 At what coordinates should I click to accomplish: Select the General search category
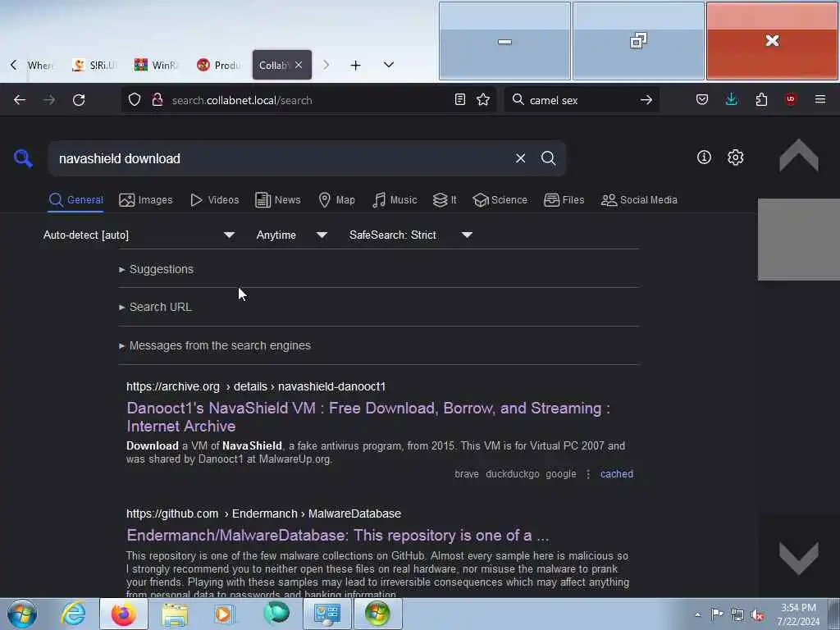pyautogui.click(x=75, y=200)
